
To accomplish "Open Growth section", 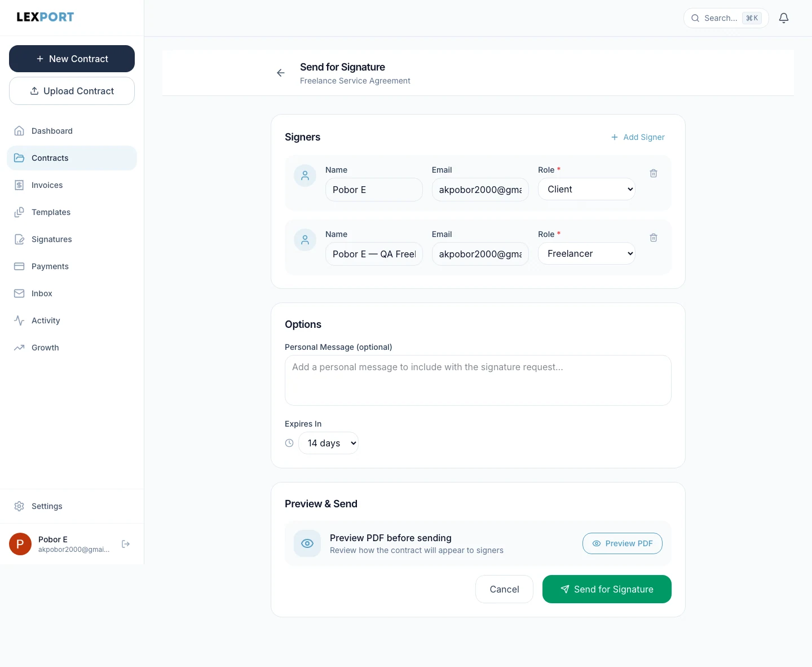I will tap(72, 348).
